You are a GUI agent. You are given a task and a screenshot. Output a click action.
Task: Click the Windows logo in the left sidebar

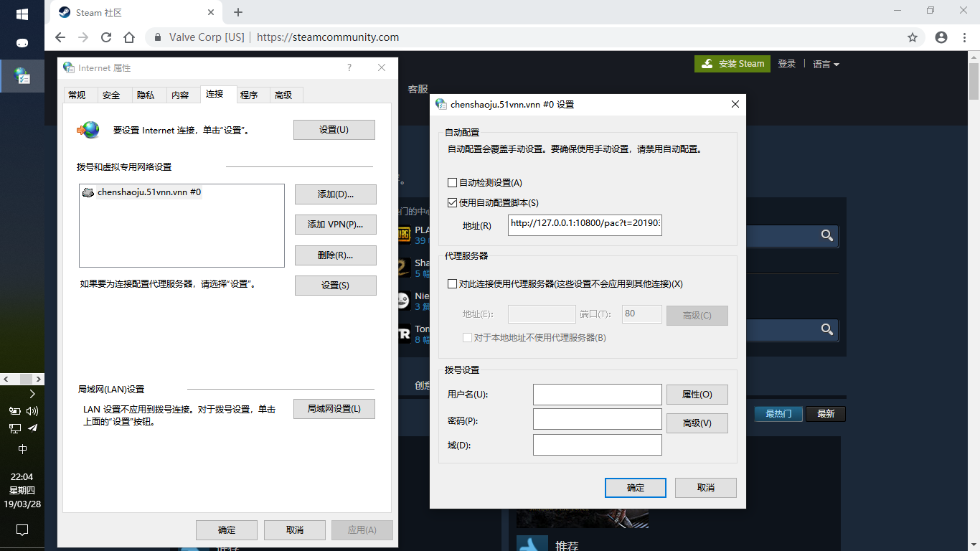(21, 12)
